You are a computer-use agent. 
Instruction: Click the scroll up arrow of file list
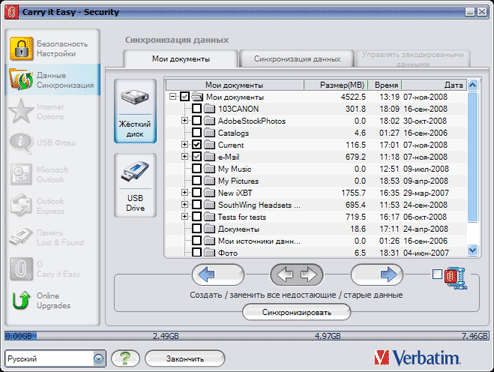472,85
